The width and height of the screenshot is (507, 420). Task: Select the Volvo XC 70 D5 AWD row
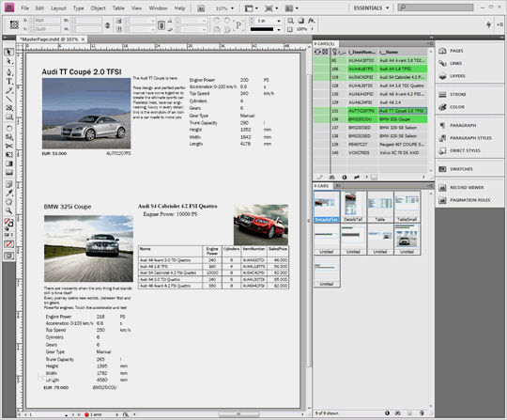tap(371, 153)
